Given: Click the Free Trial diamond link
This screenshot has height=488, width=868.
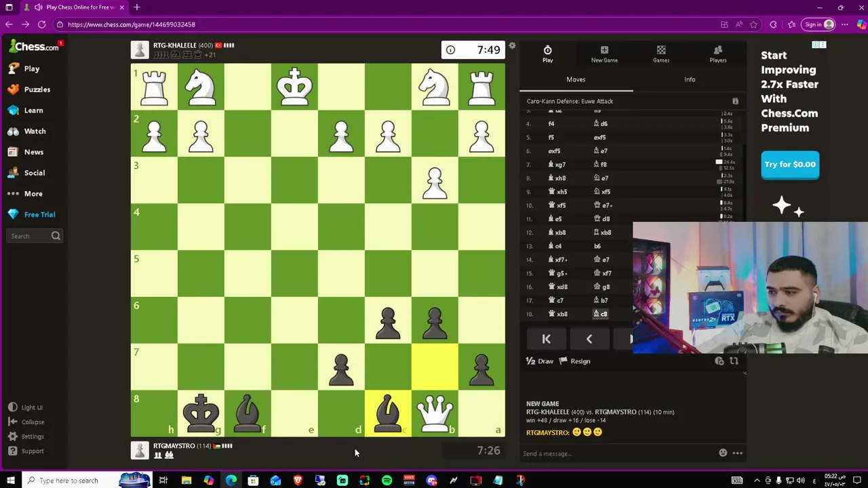Looking at the screenshot, I should [32, 214].
